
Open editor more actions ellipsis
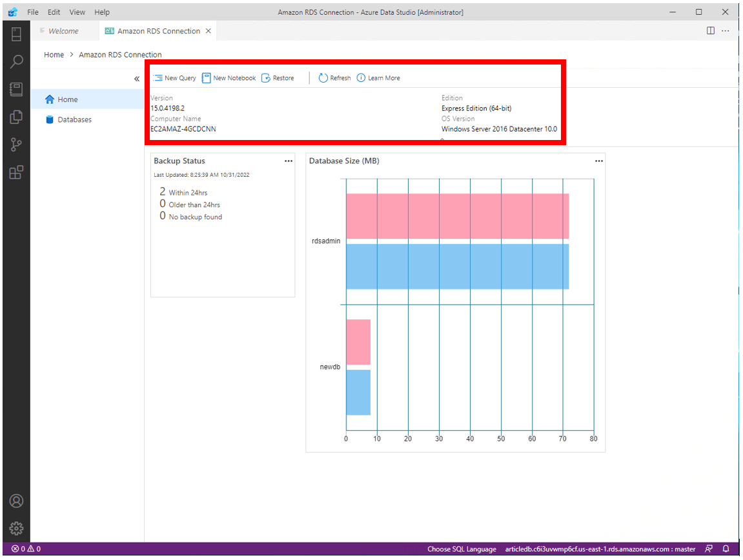click(726, 31)
